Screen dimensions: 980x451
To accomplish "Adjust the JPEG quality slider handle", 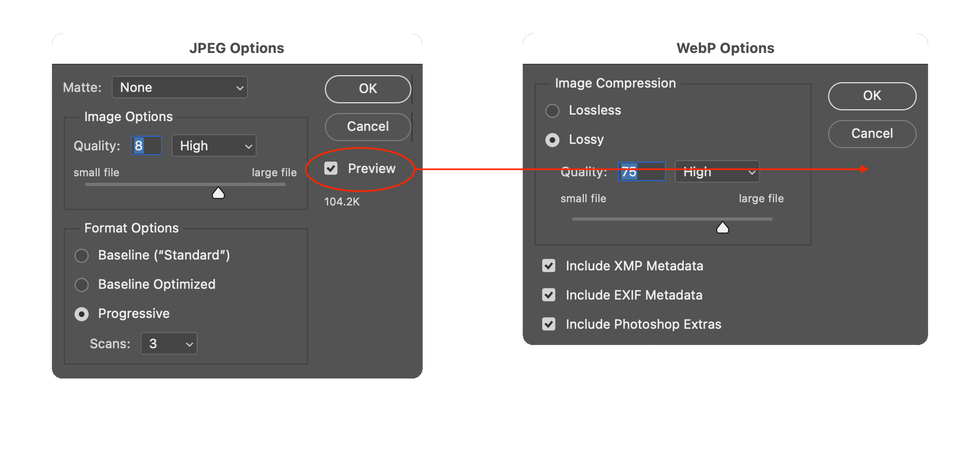I will [218, 192].
